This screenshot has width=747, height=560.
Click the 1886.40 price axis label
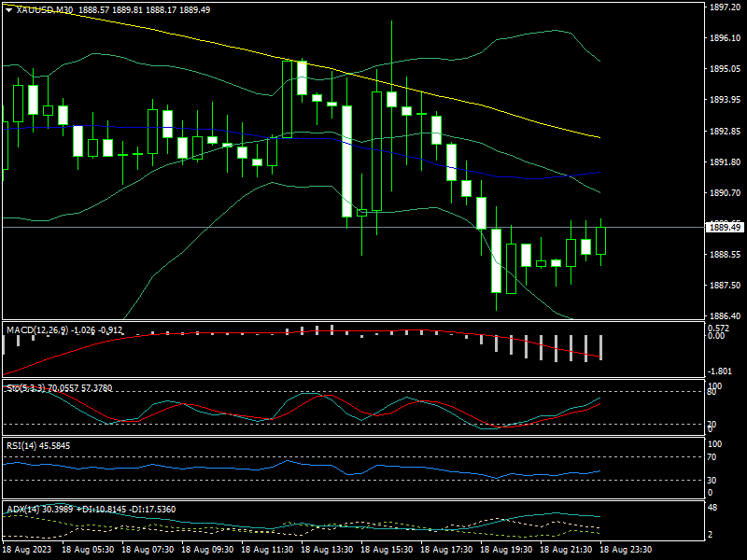click(x=725, y=316)
